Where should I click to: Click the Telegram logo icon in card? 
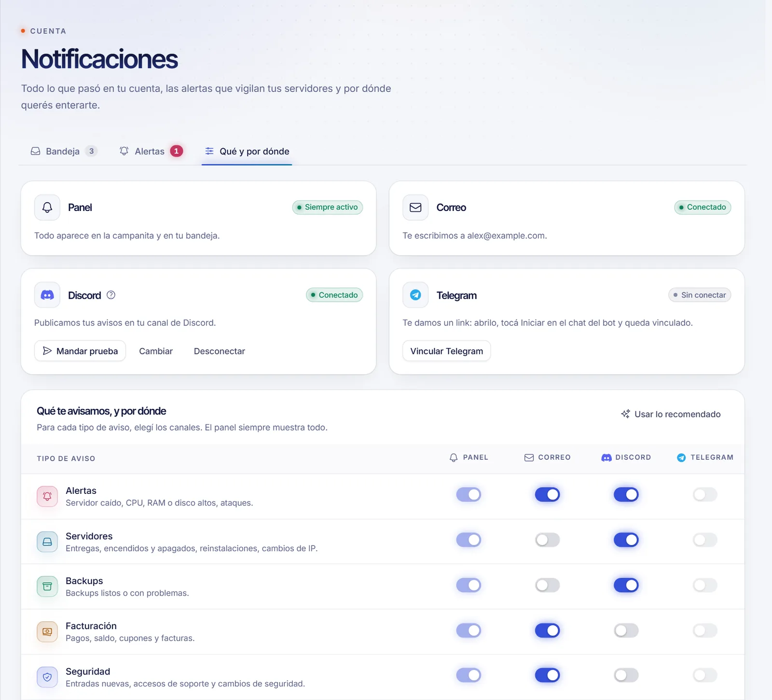[415, 295]
